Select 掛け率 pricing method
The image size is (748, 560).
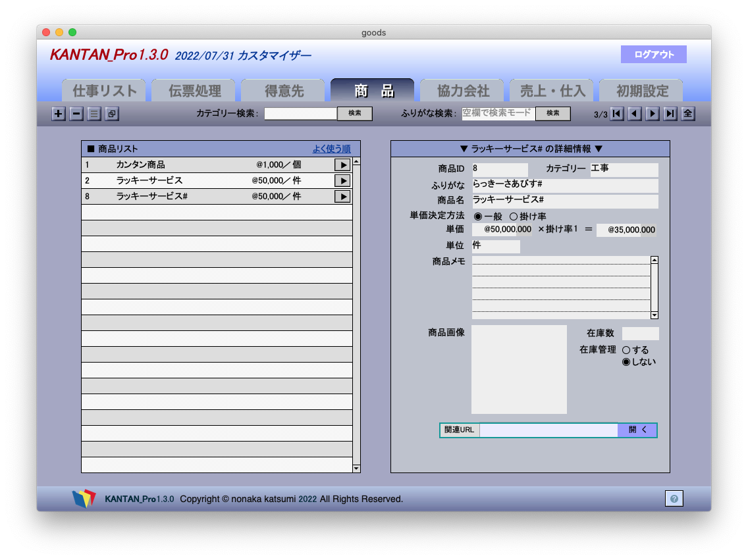click(514, 216)
